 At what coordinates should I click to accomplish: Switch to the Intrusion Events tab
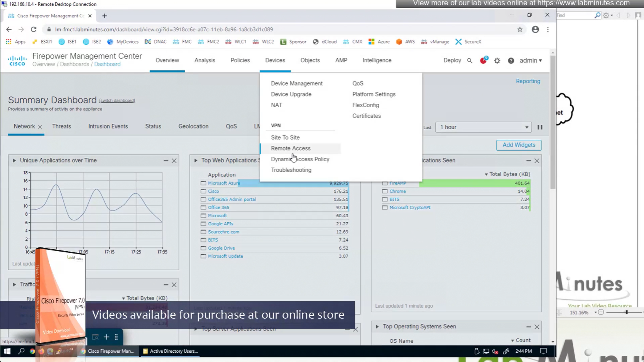[108, 126]
